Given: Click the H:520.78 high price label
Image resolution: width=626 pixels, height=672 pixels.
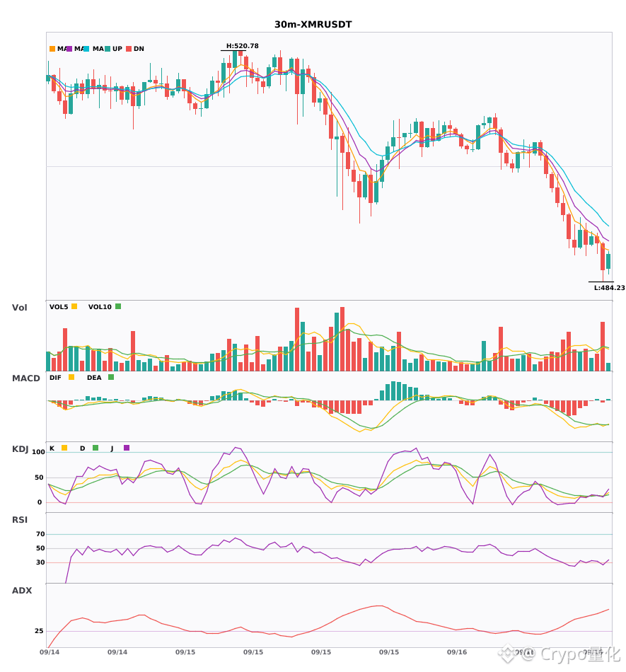Looking at the screenshot, I should pyautogui.click(x=243, y=46).
